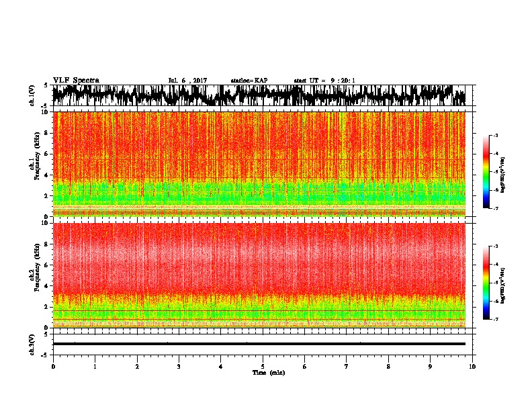Click the "-3" label atop ch.1 color bar
The width and height of the screenshot is (532, 411).
[496, 135]
